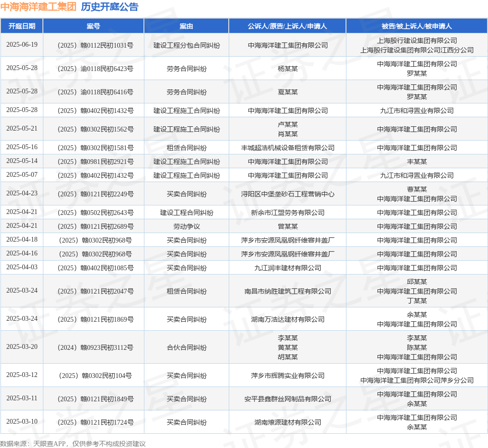Click plaintiff 曾某某
Image resolution: width=488 pixels, height=448 pixels.
click(x=287, y=226)
